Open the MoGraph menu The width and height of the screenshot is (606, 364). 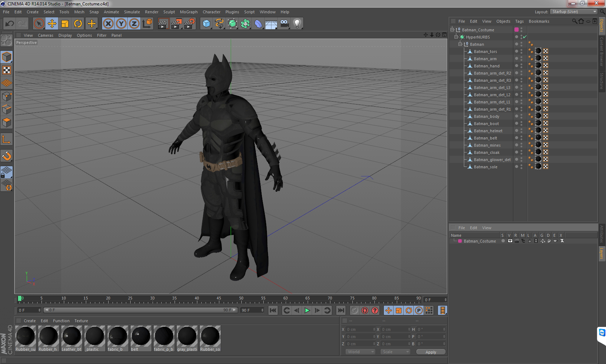pyautogui.click(x=189, y=12)
